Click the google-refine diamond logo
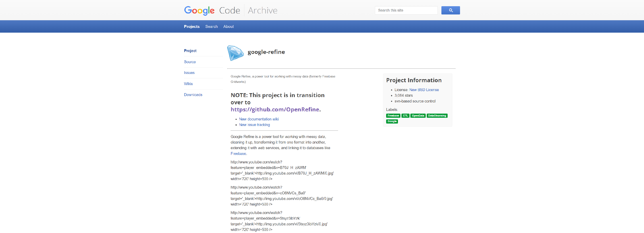This screenshot has height=233, width=644. click(x=235, y=53)
